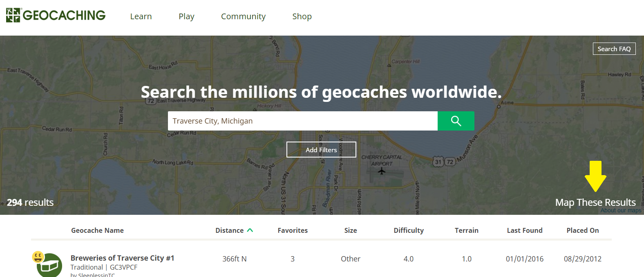Sort by Distance column header
This screenshot has height=277, width=644.
point(229,230)
